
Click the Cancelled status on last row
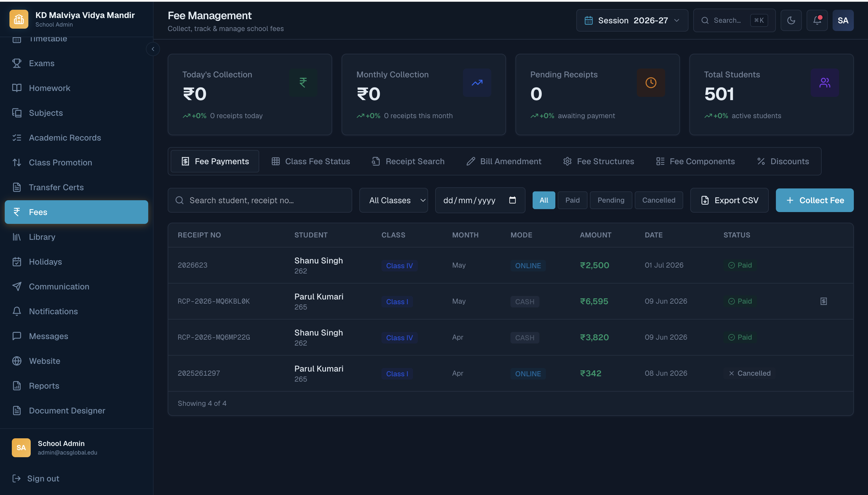(750, 373)
